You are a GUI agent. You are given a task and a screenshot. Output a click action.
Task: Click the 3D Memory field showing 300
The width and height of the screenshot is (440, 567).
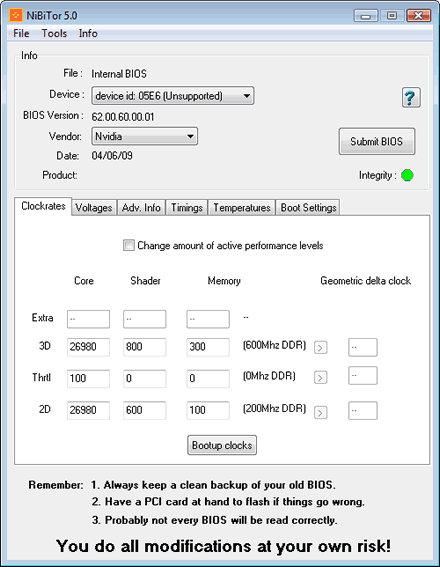(x=208, y=347)
